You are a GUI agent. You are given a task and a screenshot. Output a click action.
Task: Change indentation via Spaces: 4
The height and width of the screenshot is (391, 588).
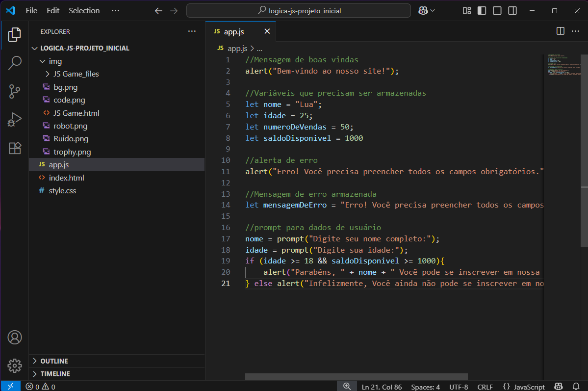click(425, 387)
